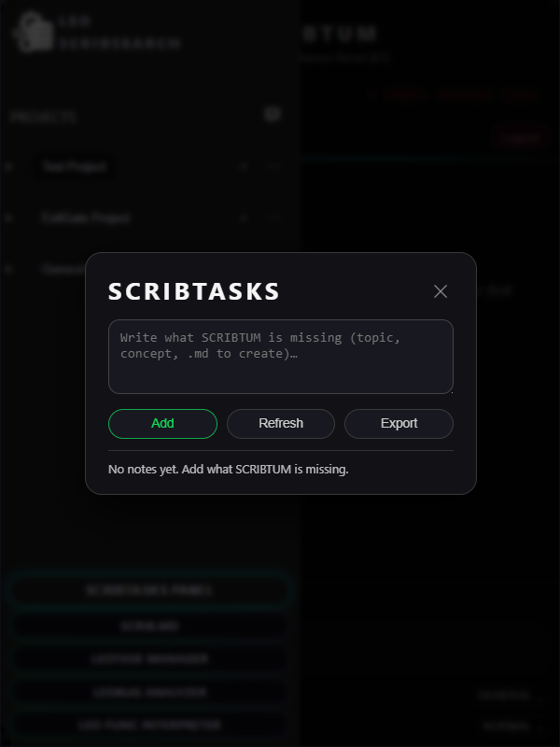
Task: Open the SCRIBTASKS PANEL sidebar item
Action: (x=149, y=590)
